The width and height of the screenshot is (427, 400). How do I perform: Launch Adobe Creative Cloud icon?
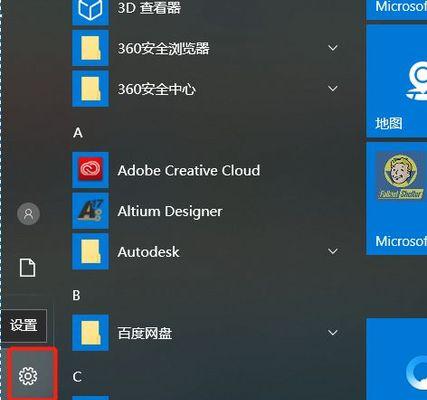click(90, 170)
